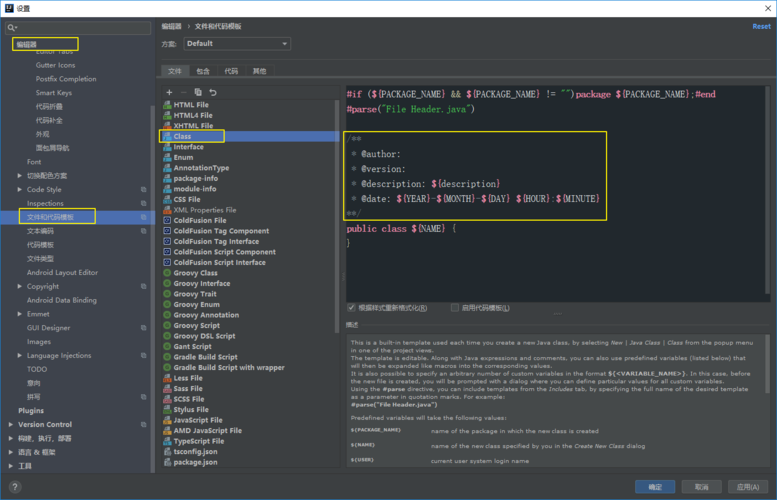Click inside the template code editor

point(555,193)
